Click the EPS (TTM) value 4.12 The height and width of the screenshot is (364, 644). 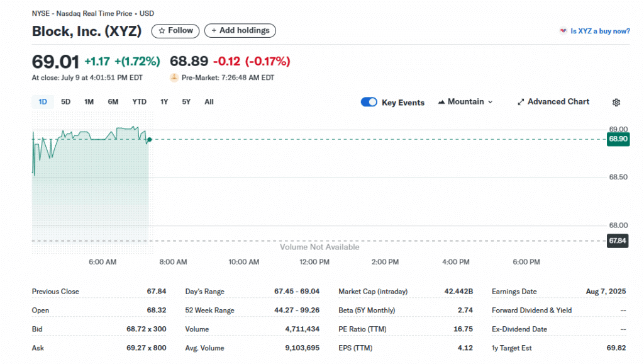(x=465, y=348)
